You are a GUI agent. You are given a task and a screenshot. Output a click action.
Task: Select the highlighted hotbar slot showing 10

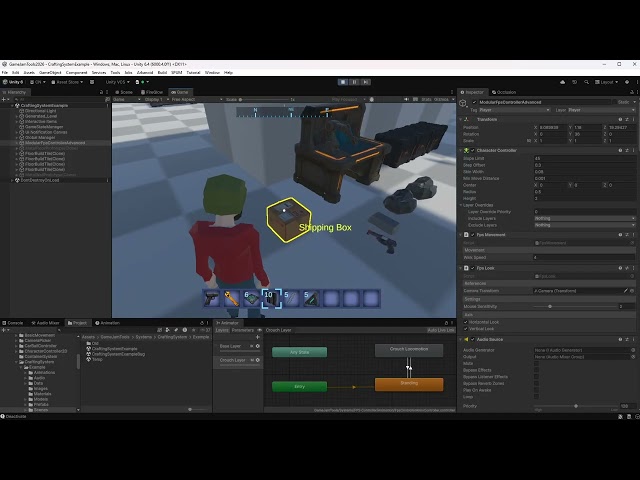271,299
